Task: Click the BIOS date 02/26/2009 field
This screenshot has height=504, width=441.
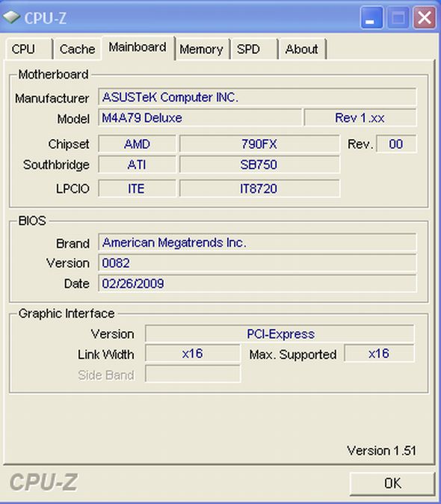Action: pos(257,283)
